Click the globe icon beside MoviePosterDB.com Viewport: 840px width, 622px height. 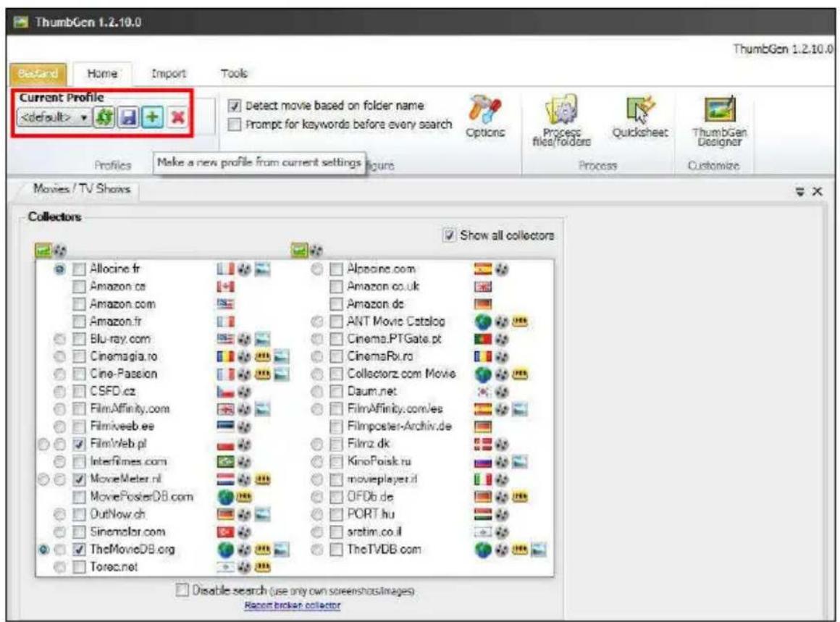pyautogui.click(x=225, y=497)
